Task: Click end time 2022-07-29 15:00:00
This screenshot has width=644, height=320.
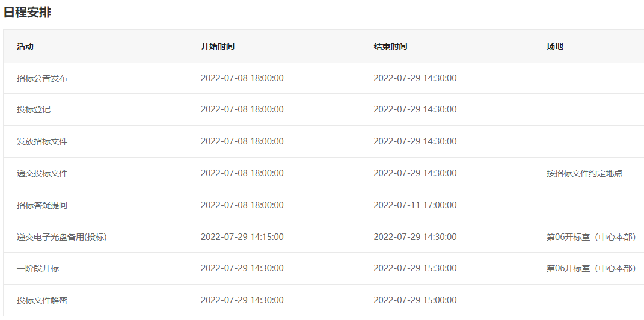Action: pos(415,300)
